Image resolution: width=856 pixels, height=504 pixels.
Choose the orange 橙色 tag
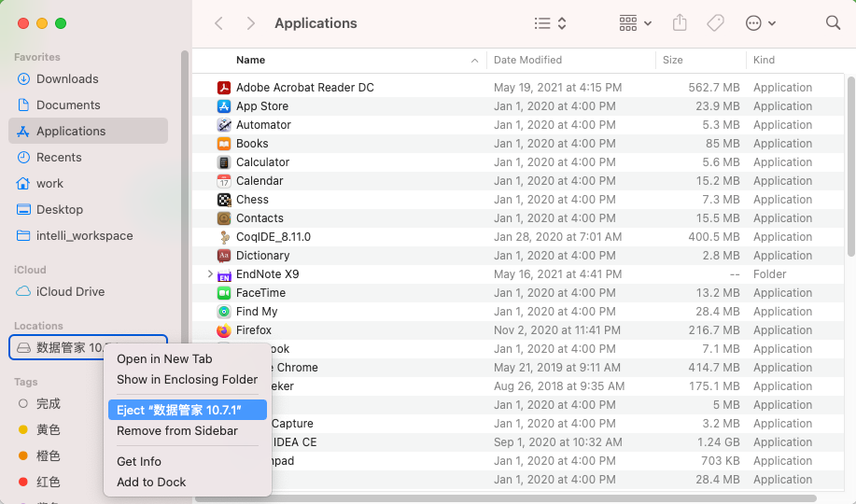[48, 456]
